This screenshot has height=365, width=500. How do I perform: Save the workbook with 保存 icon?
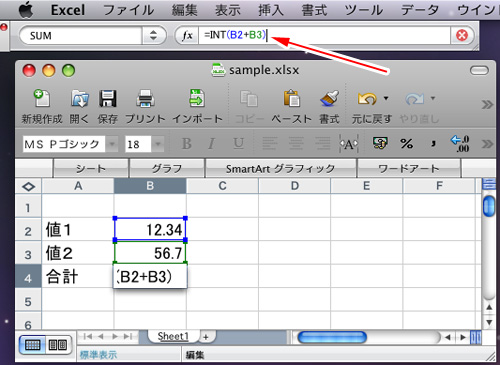coord(108,99)
